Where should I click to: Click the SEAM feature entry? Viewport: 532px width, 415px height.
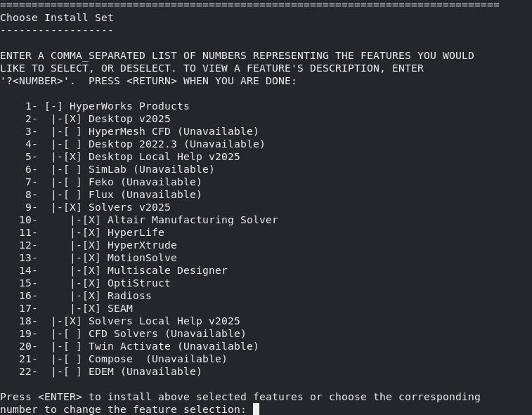(x=120, y=308)
